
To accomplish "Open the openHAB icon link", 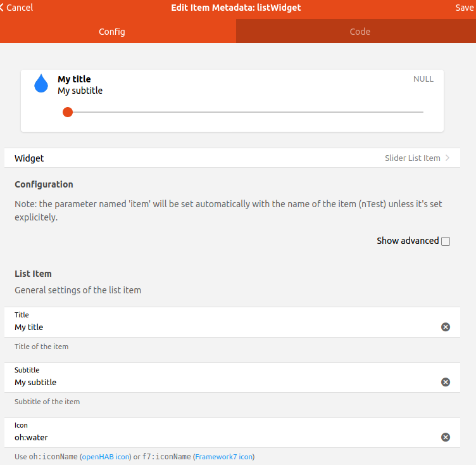I will pos(106,457).
